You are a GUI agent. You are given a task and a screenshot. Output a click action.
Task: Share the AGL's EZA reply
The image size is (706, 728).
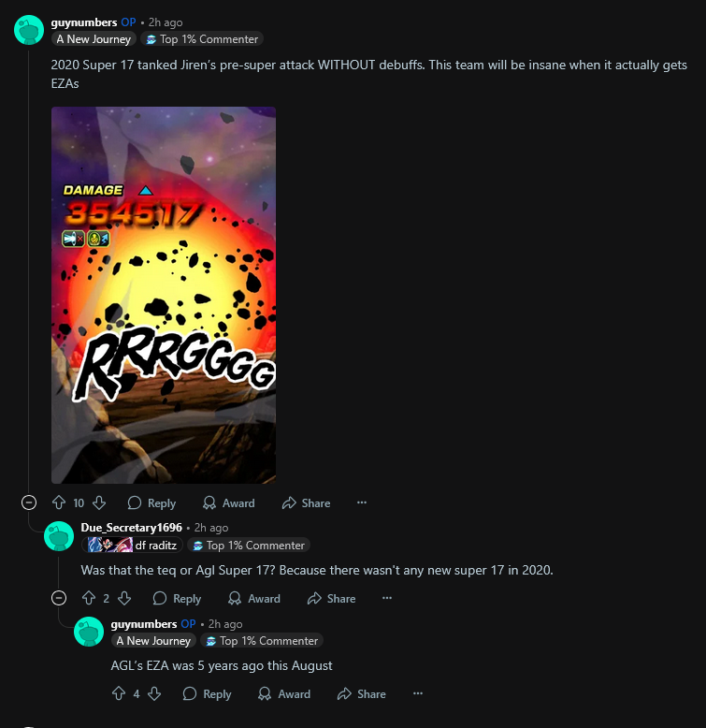point(362,694)
